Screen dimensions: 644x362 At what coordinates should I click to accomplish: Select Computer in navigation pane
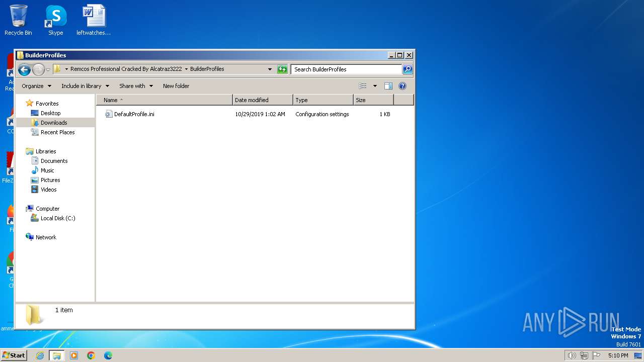coord(47,209)
